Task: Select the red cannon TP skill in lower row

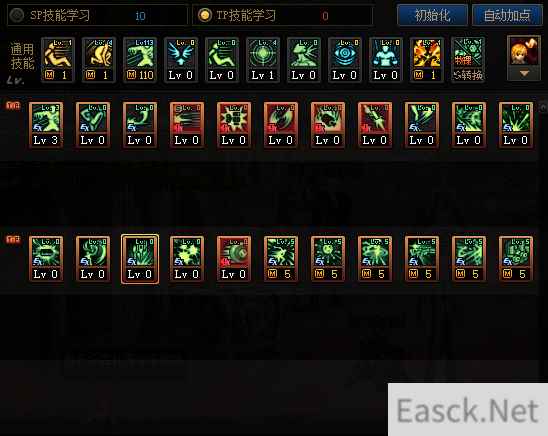Action: [x=234, y=259]
